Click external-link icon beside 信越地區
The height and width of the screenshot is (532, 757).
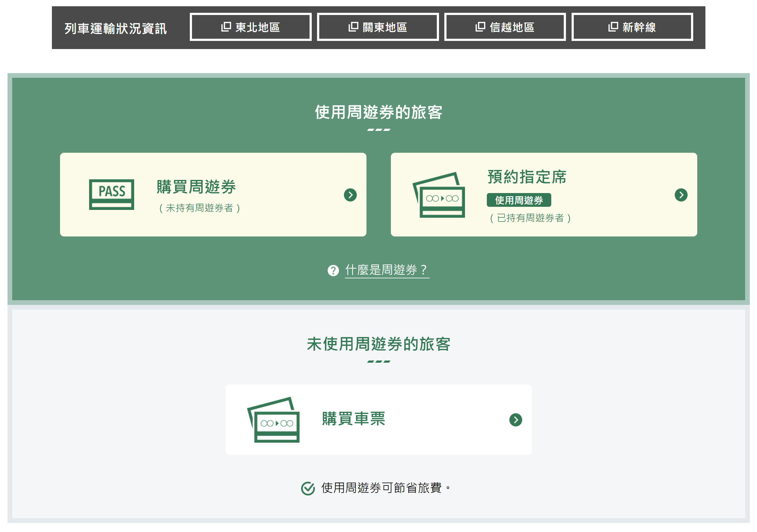click(480, 27)
